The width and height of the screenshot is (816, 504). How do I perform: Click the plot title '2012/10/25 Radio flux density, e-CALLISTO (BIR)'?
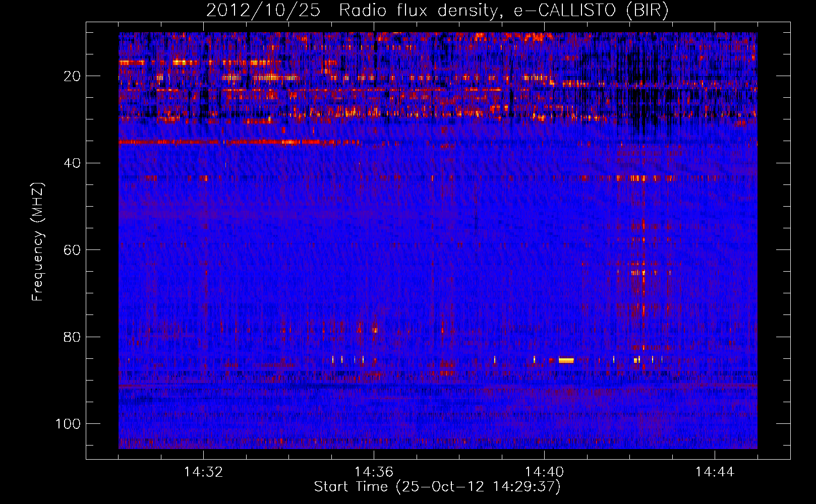pos(437,10)
